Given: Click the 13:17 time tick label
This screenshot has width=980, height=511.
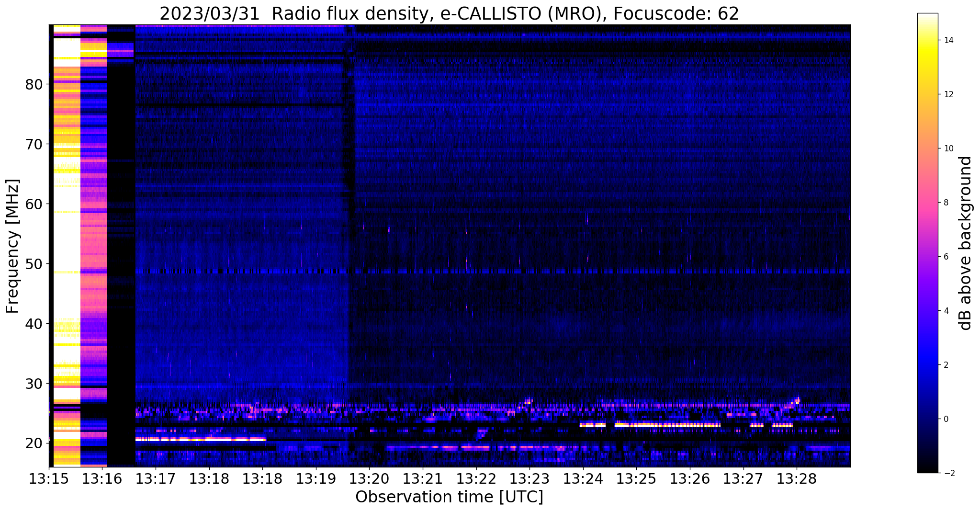Looking at the screenshot, I should (x=156, y=478).
